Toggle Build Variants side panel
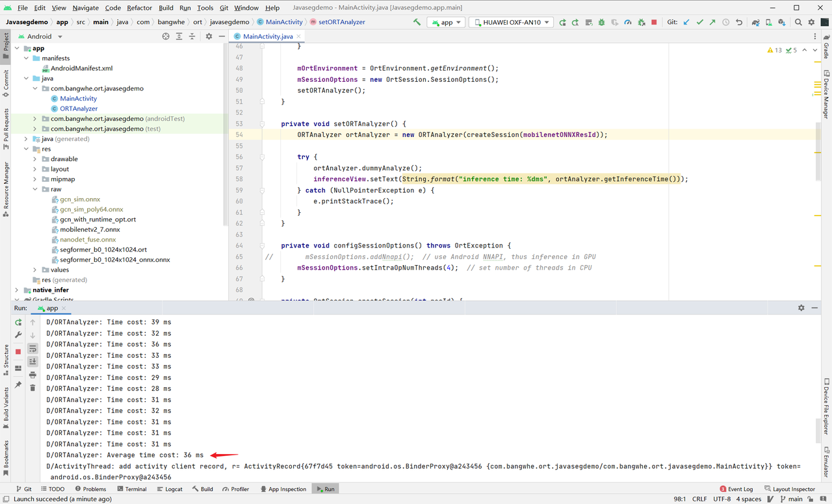This screenshot has width=832, height=504. [6, 408]
